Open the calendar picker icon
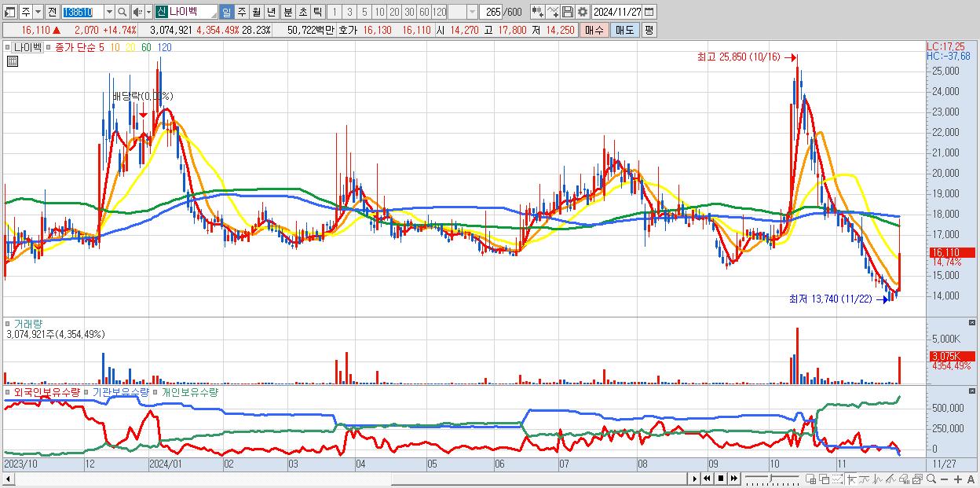The image size is (980, 488). pyautogui.click(x=649, y=12)
